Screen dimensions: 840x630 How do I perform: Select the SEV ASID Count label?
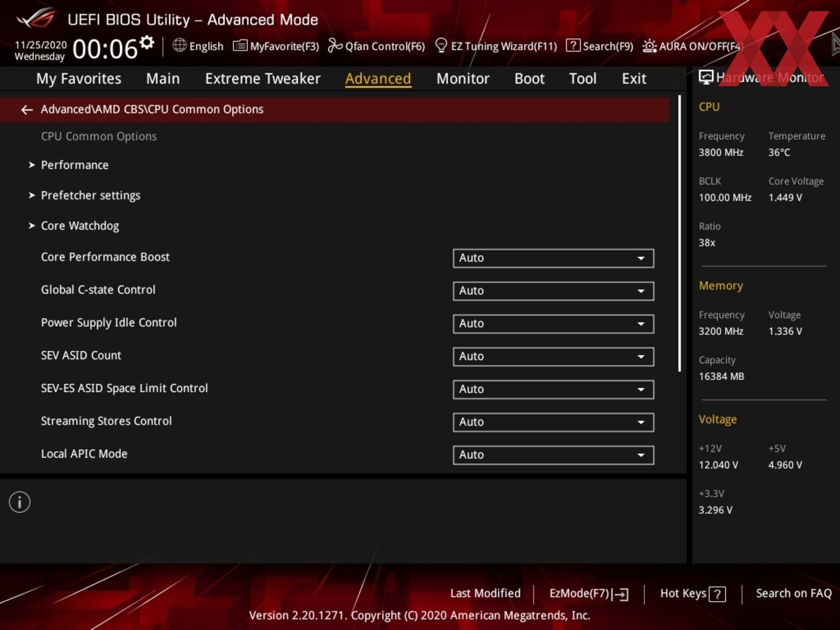pos(81,355)
